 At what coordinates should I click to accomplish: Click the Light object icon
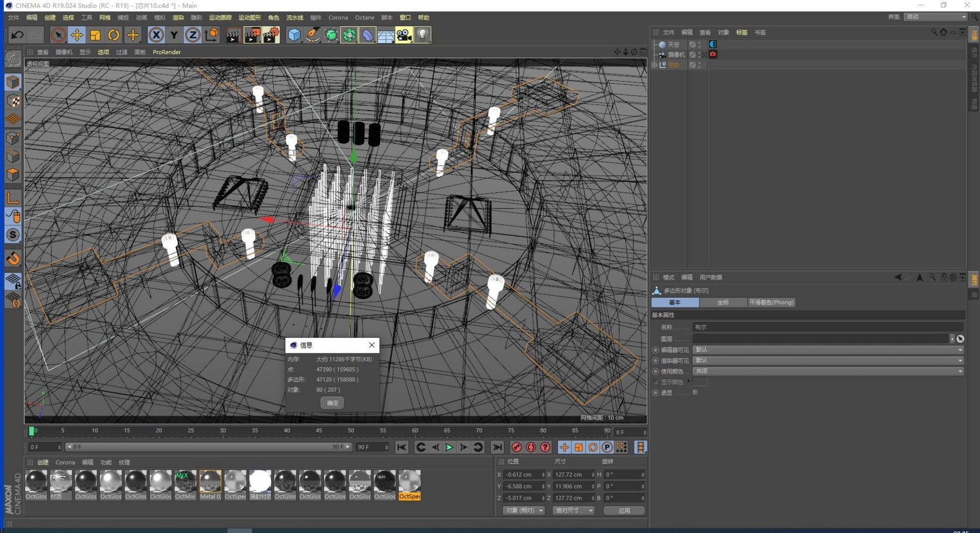click(x=423, y=35)
